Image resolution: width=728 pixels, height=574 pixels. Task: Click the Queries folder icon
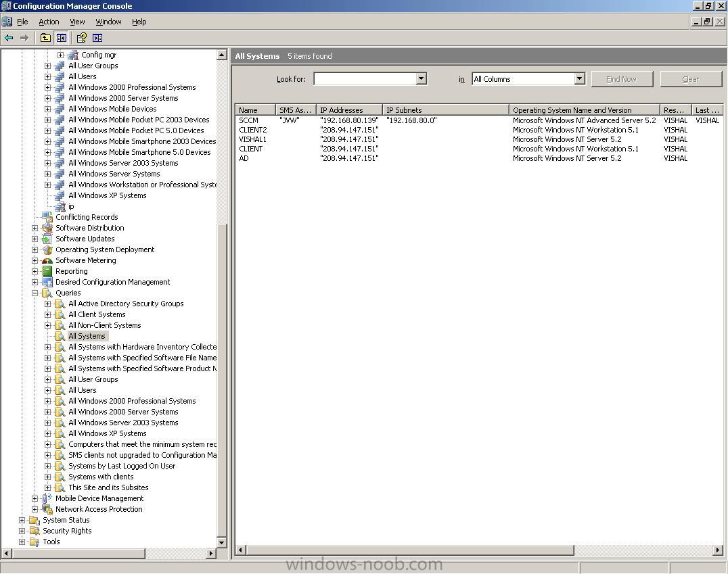pos(47,293)
